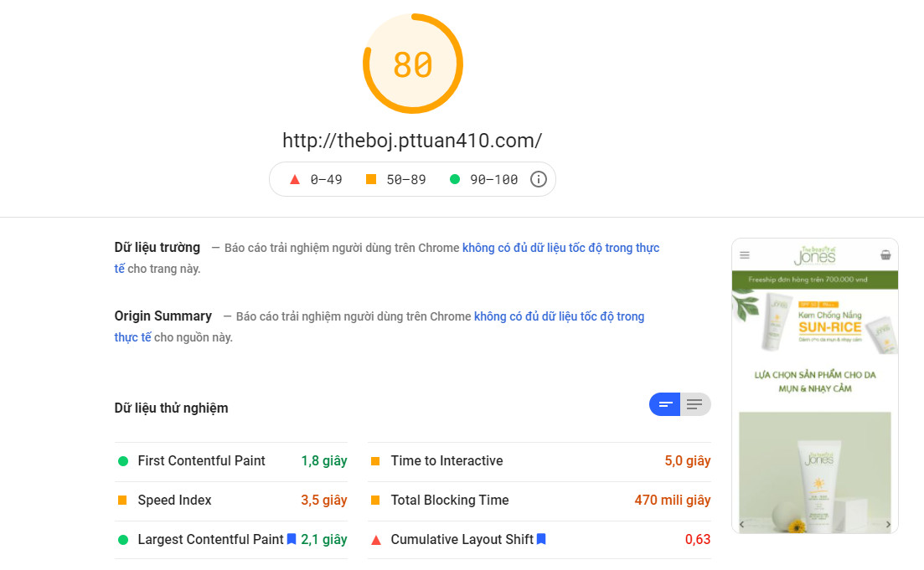Click the score legend info icon

point(539,179)
